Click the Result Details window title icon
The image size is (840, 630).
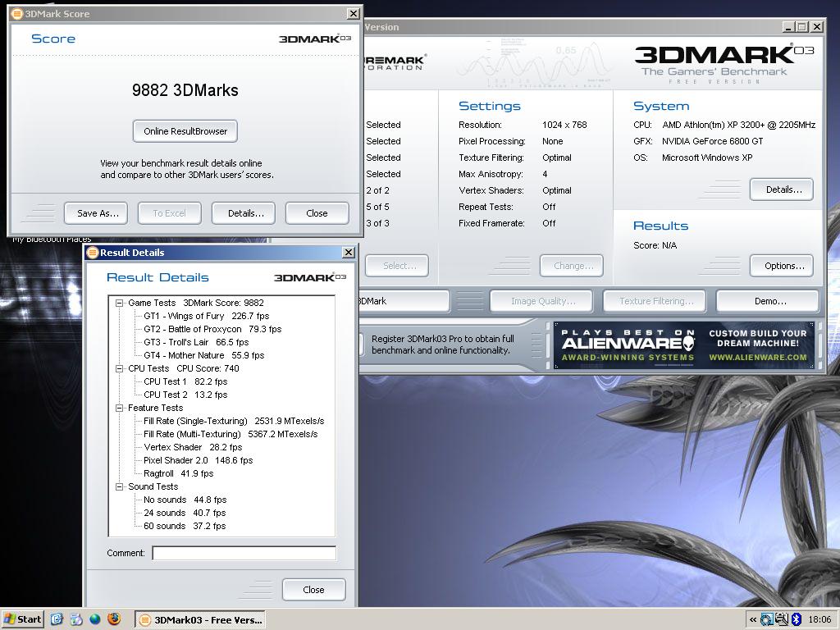click(93, 253)
